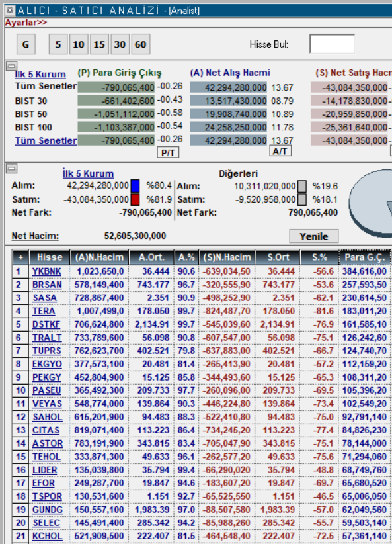Click YKBNK Para G.Ç. value 384,616,00
392x544 pixels.
364,271
